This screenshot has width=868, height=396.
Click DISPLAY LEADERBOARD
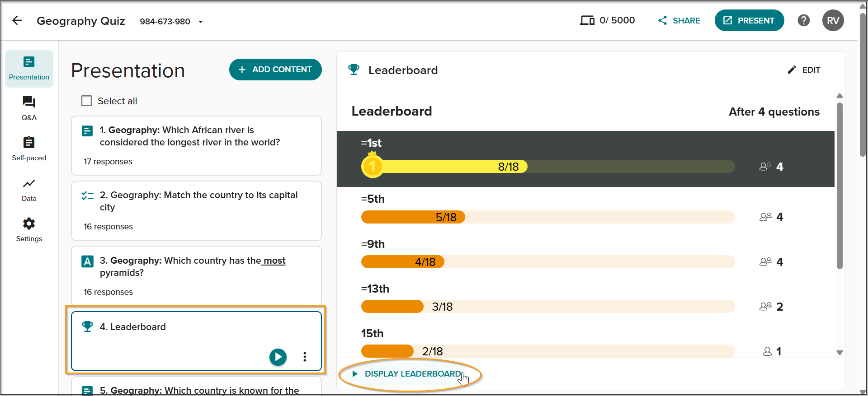coord(407,374)
